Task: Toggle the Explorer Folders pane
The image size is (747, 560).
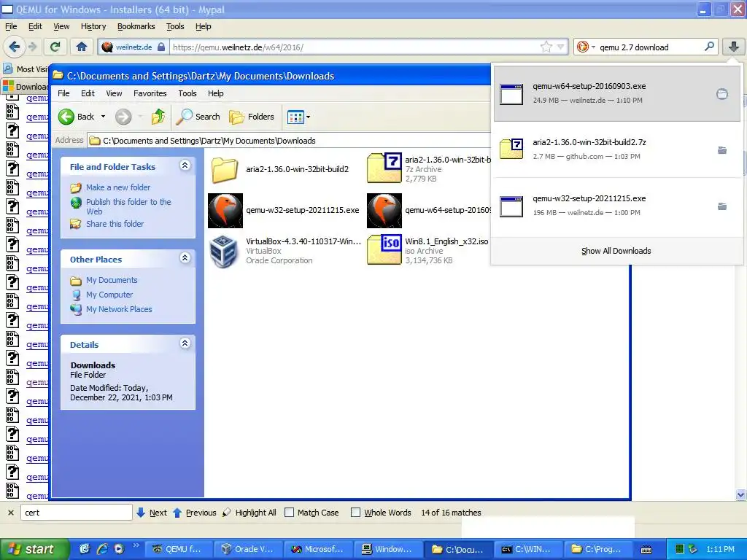Action: click(252, 117)
